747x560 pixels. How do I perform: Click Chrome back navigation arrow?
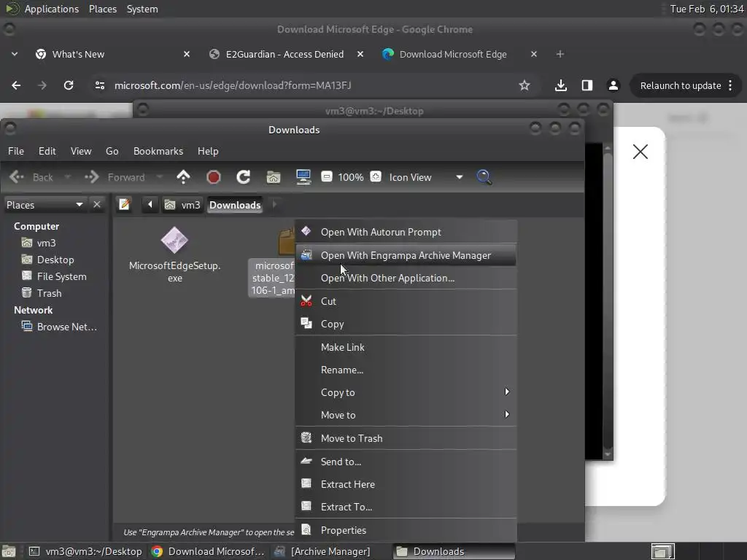click(16, 85)
